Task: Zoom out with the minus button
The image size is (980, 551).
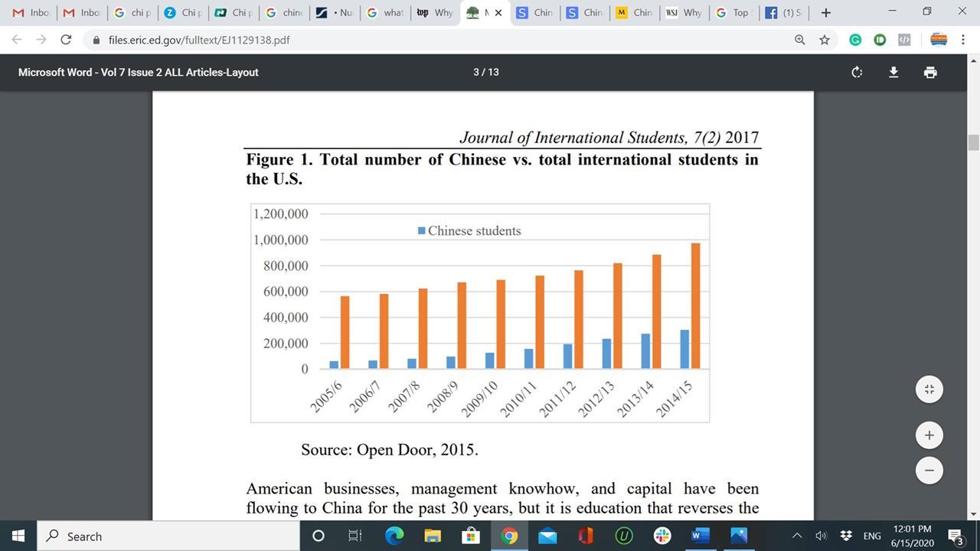Action: pos(929,470)
